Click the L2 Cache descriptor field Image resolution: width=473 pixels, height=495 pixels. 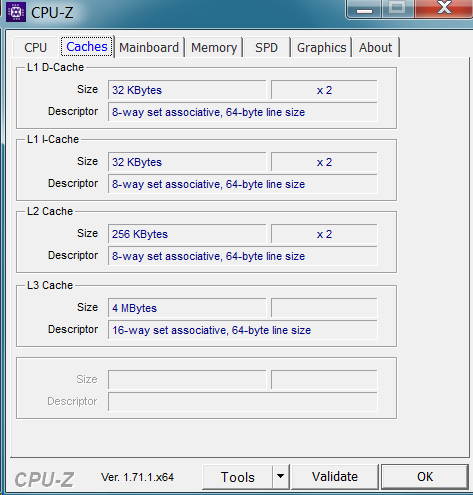point(243,256)
